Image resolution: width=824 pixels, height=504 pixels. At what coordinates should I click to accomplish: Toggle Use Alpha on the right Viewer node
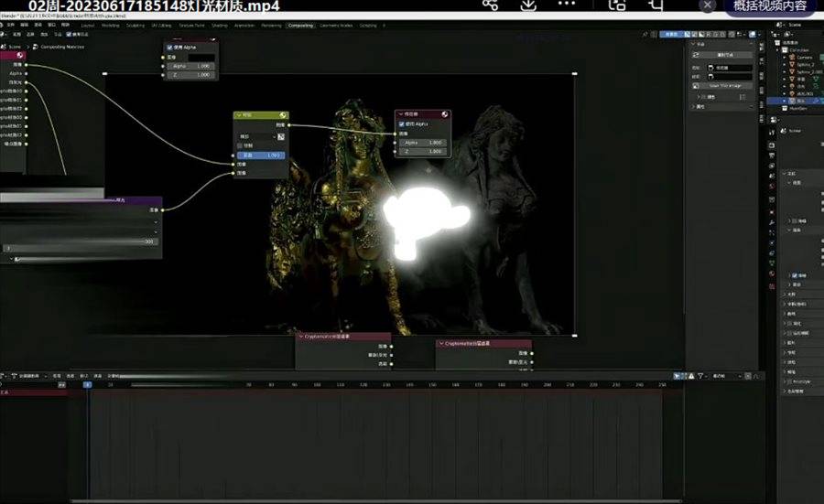(x=401, y=124)
